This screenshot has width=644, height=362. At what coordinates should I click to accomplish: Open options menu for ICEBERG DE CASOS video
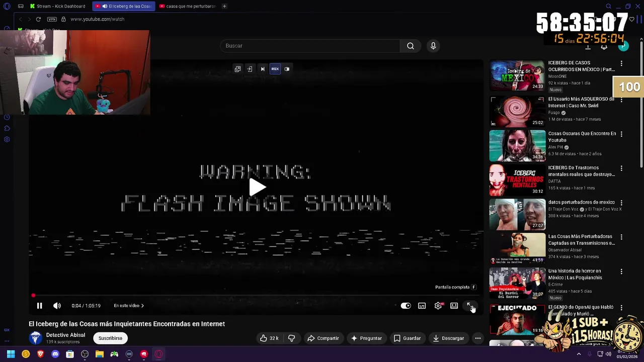[x=621, y=63]
